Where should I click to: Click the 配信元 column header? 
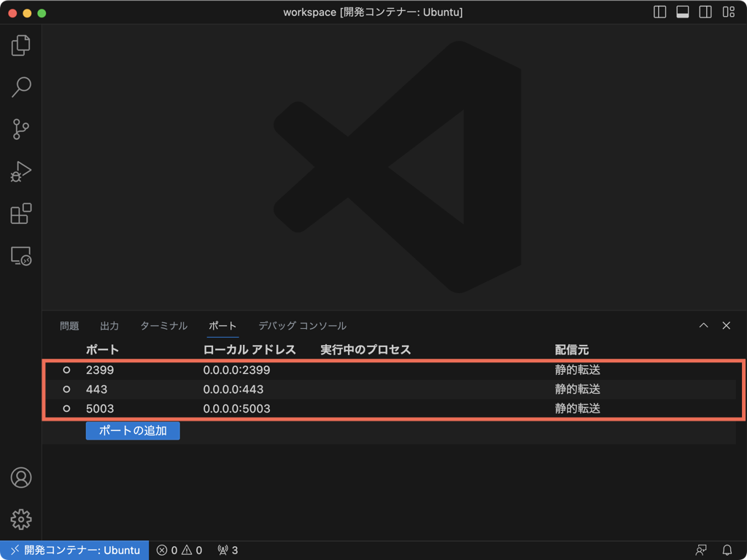tap(572, 350)
